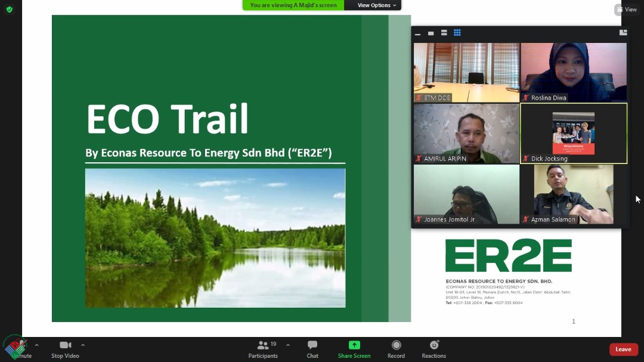The width and height of the screenshot is (644, 362).
Task: Leave the meeting
Action: 624,349
